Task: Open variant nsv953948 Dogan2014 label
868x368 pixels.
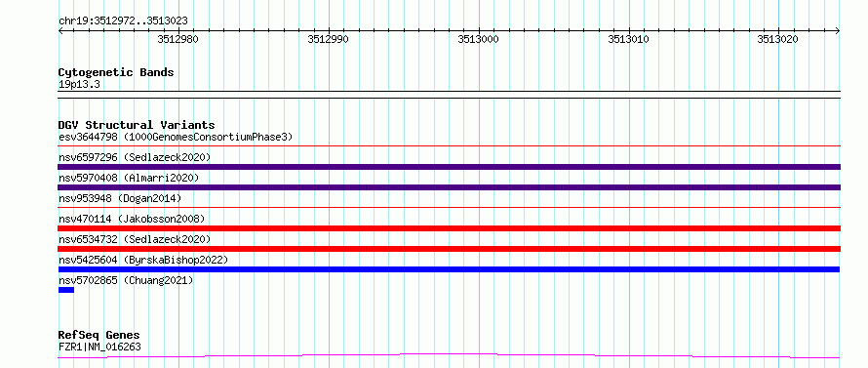Action: [x=120, y=198]
